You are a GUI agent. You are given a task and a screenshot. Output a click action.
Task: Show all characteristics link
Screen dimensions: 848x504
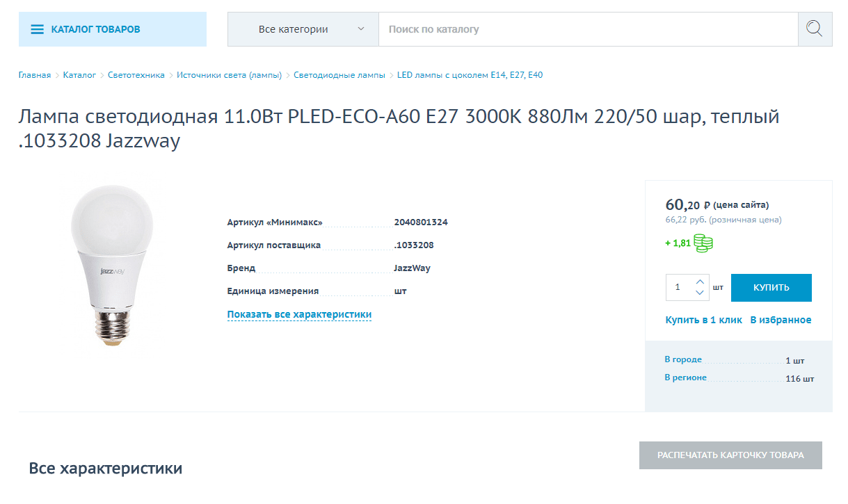[x=299, y=315]
